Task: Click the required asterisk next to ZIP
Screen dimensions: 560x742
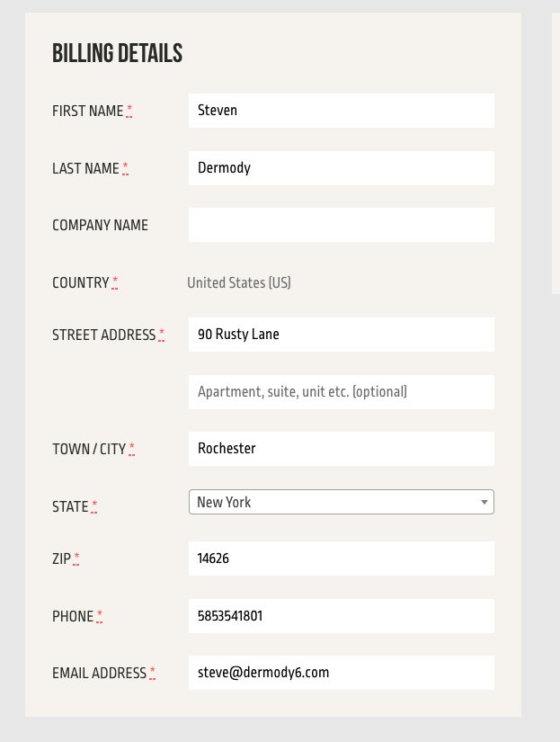Action: pyautogui.click(x=76, y=558)
